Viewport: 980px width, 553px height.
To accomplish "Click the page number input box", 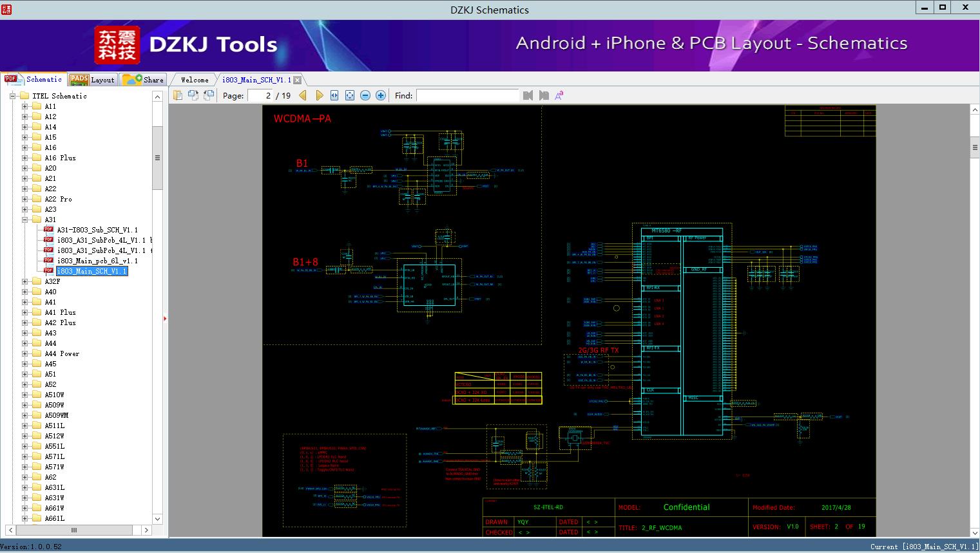I will coord(260,95).
